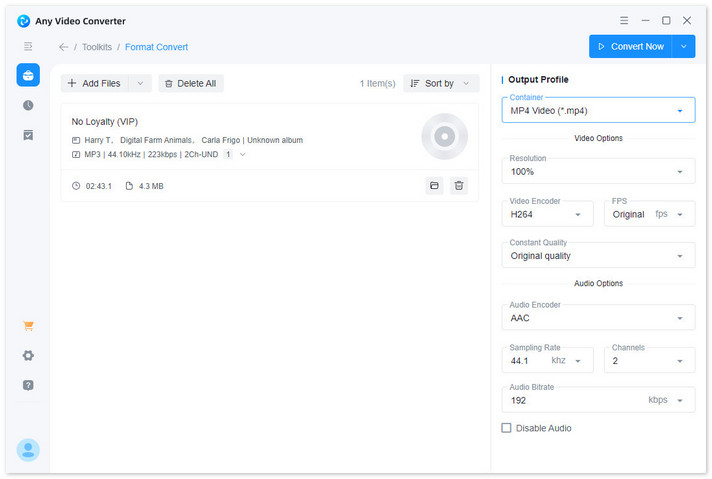
Task: Click the 02:43.1 duration value
Action: [99, 186]
